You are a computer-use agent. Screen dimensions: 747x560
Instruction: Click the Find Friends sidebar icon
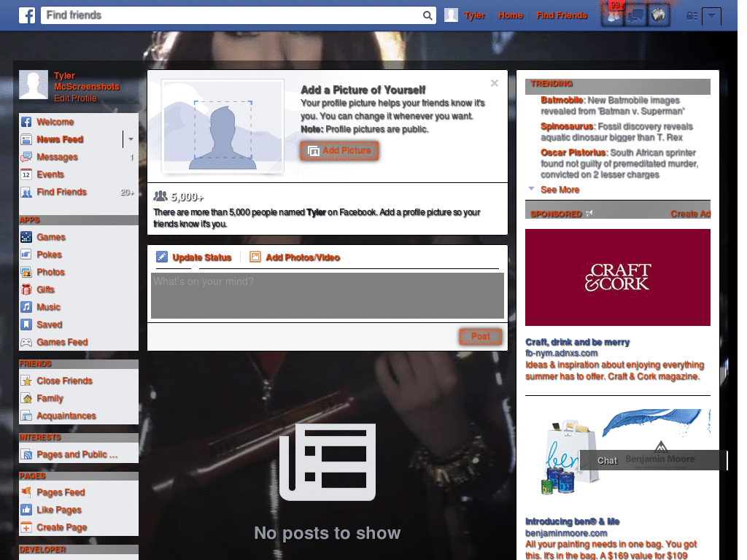[x=26, y=192]
